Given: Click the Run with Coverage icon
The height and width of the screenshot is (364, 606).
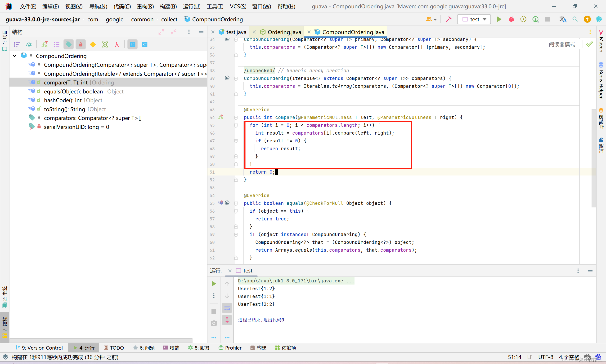Looking at the screenshot, I should (x=523, y=19).
